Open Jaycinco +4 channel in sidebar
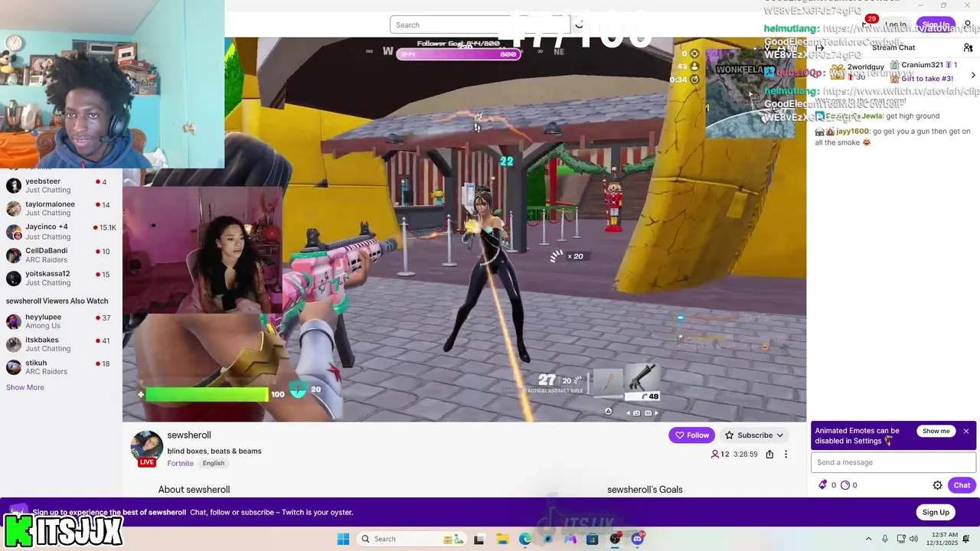Image resolution: width=980 pixels, height=551 pixels. click(61, 232)
